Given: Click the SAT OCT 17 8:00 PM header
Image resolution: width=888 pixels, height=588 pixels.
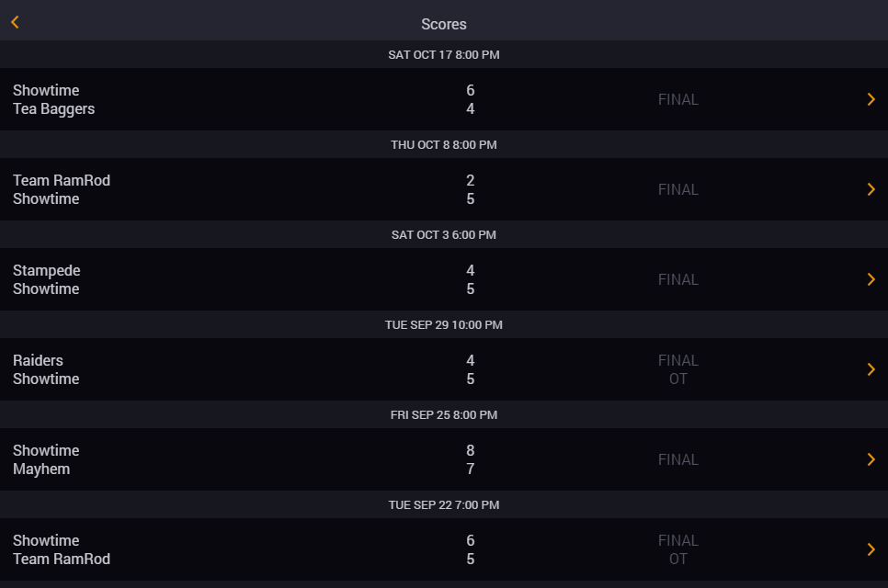Looking at the screenshot, I should [x=444, y=55].
